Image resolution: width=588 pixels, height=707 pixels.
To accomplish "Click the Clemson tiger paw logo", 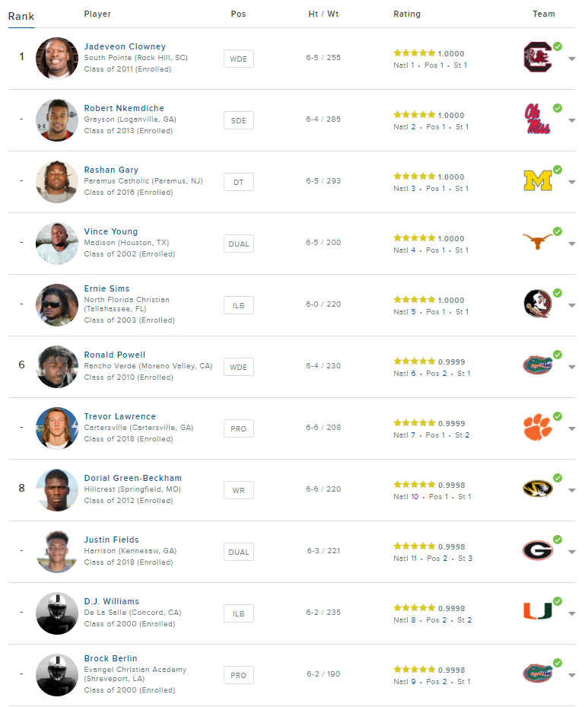I will pyautogui.click(x=538, y=428).
